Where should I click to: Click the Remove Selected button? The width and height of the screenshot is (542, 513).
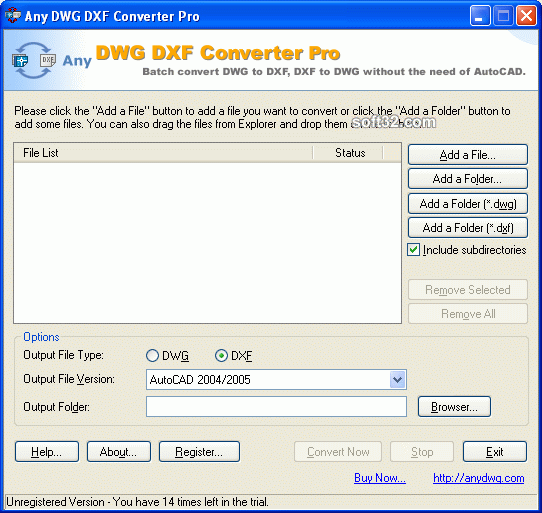(x=468, y=290)
